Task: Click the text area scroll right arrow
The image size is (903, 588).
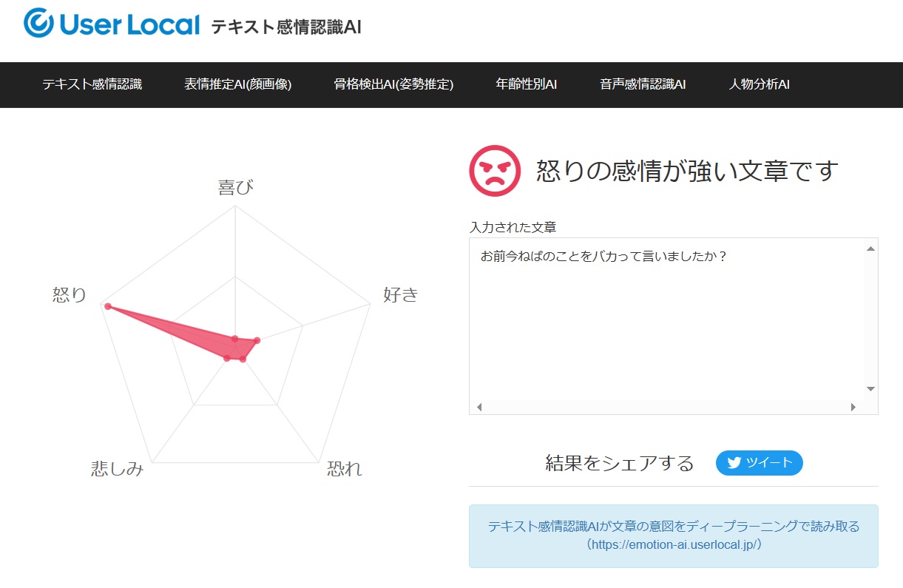Action: [x=853, y=407]
